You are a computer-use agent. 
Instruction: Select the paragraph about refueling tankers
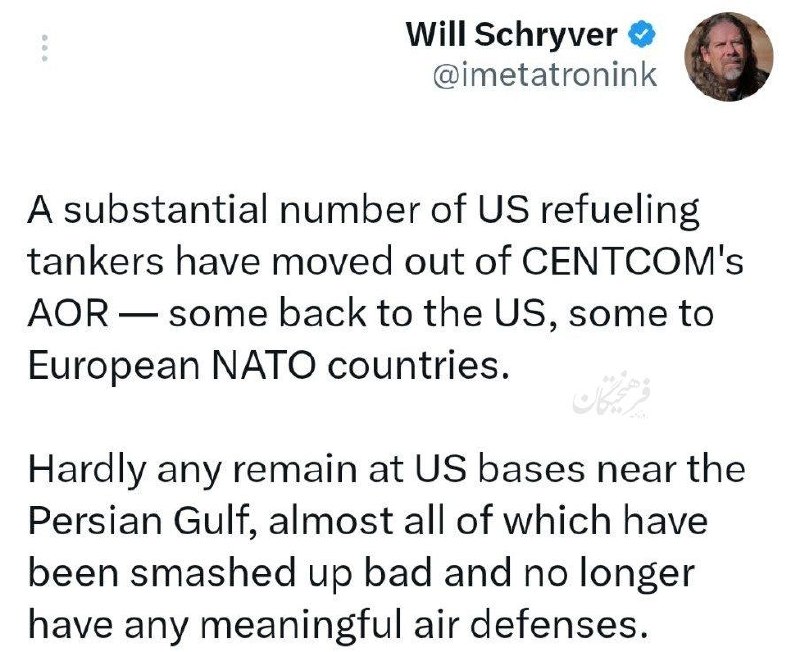coord(385,287)
